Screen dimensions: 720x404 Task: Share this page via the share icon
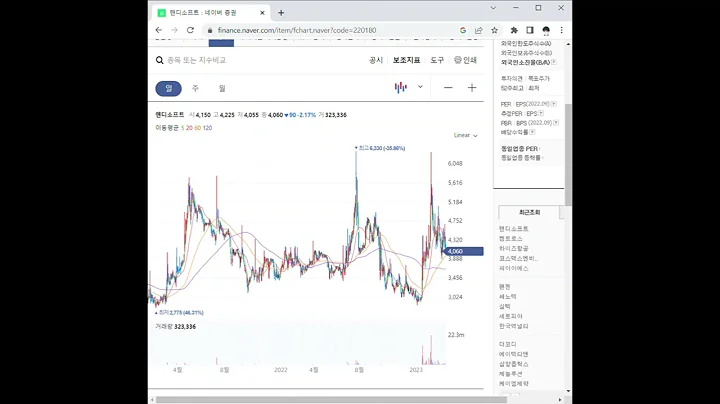coord(478,30)
